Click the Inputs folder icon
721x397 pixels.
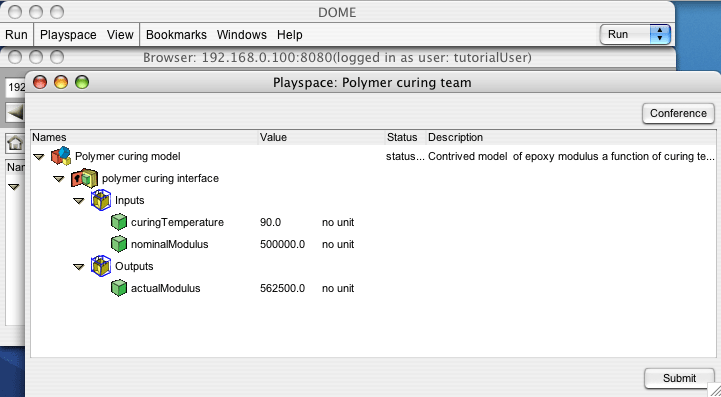coord(101,200)
